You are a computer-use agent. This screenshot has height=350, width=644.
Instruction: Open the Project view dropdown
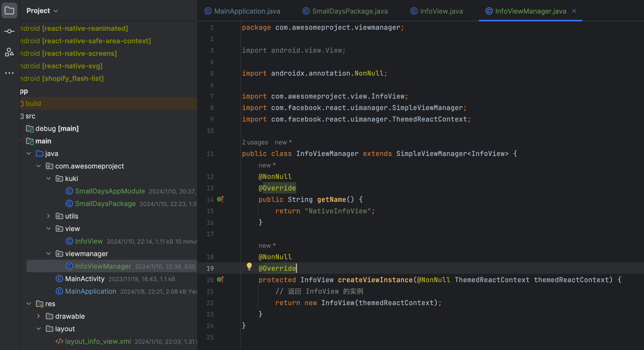point(42,11)
